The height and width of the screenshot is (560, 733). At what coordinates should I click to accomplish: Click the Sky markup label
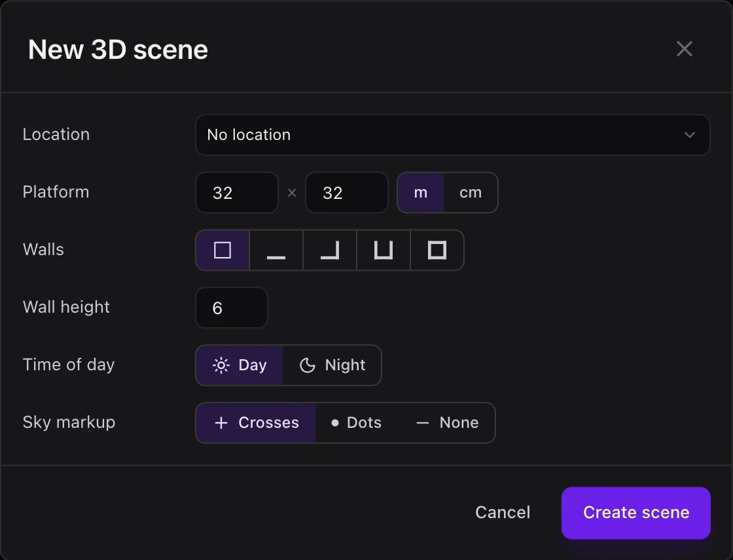coord(69,422)
